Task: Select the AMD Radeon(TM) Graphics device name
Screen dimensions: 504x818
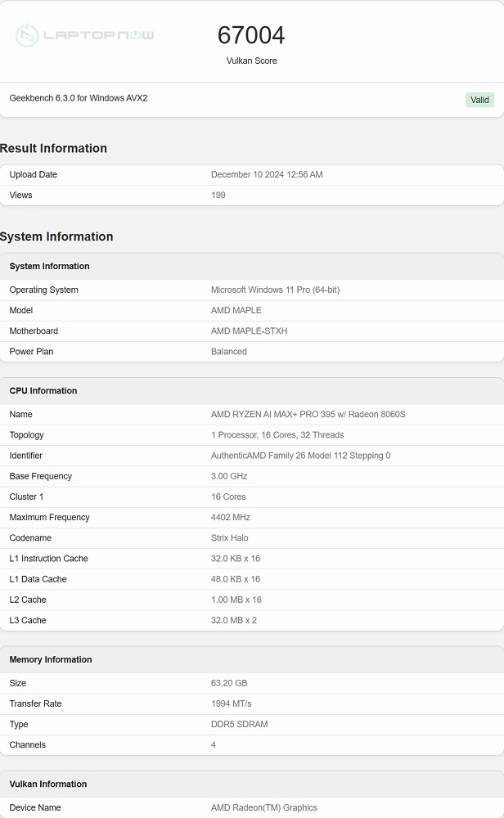Action: coord(263,807)
